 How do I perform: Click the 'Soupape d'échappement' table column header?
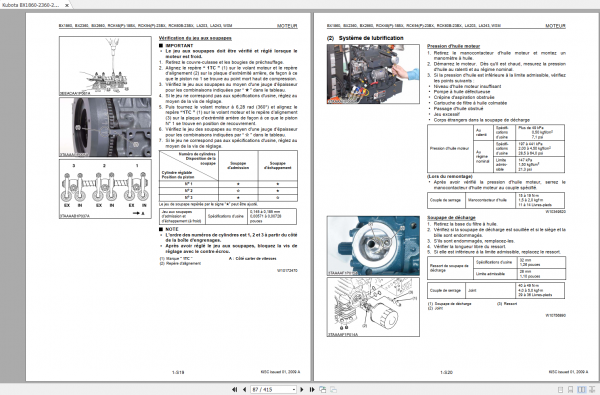[x=278, y=165]
